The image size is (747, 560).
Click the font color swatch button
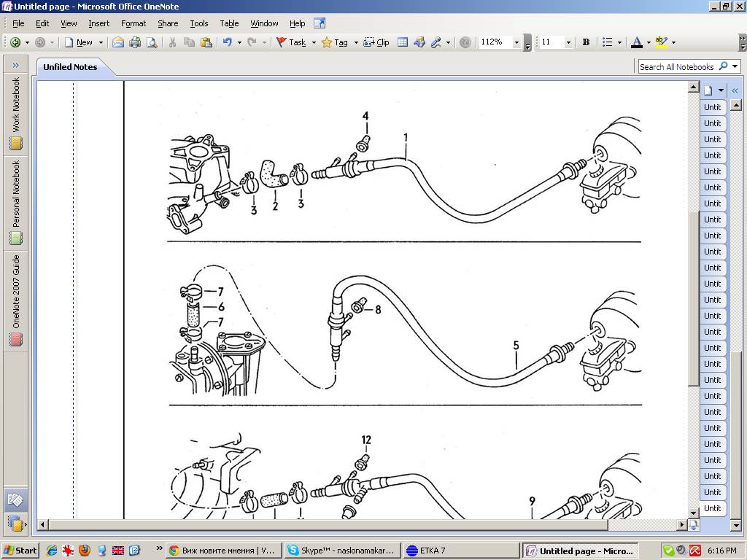(x=636, y=42)
